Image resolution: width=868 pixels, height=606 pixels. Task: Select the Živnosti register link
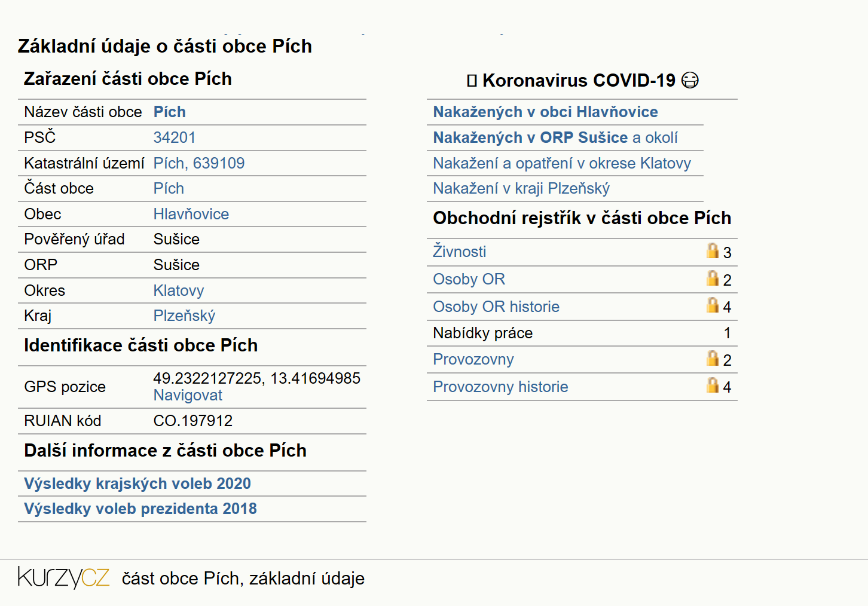[460, 252]
